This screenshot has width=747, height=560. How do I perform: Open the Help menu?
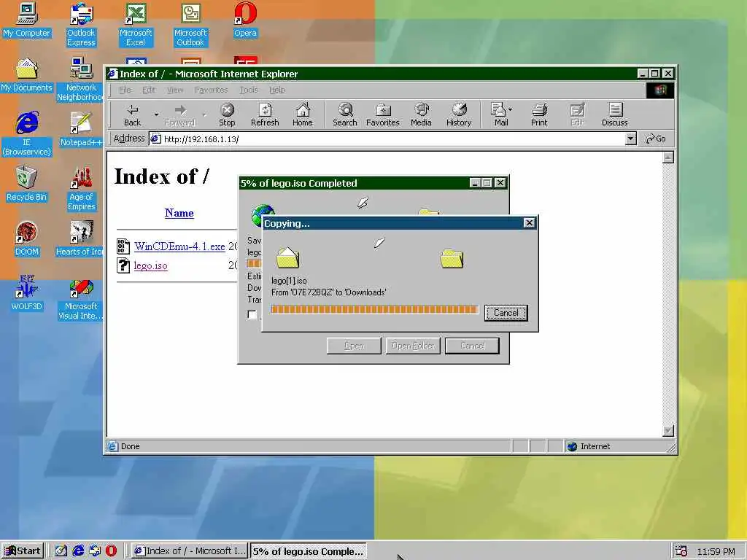[x=276, y=90]
